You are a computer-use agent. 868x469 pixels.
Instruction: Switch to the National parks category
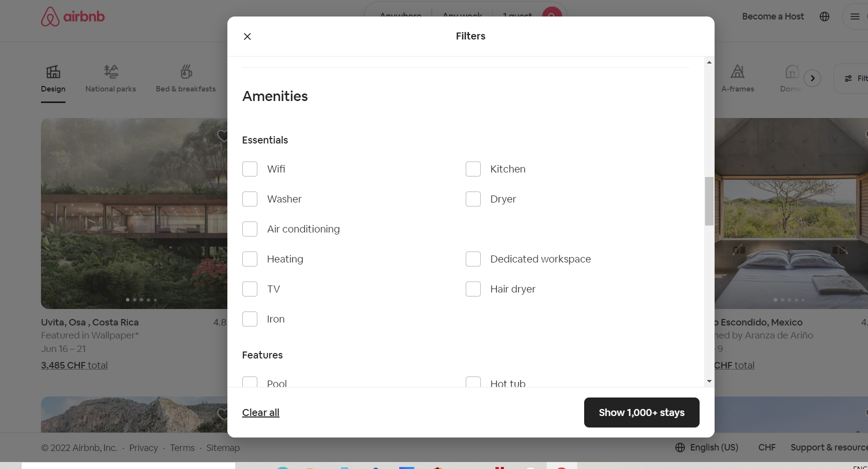tap(110, 78)
